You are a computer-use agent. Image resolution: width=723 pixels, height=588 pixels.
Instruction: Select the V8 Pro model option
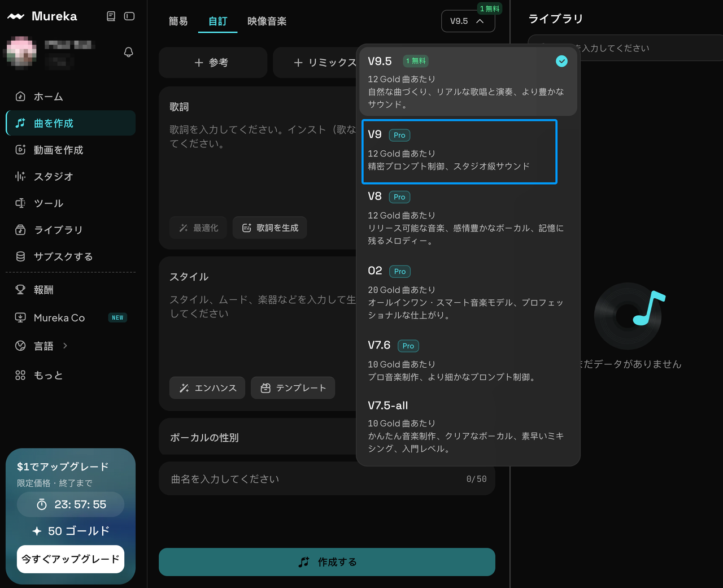pos(468,218)
